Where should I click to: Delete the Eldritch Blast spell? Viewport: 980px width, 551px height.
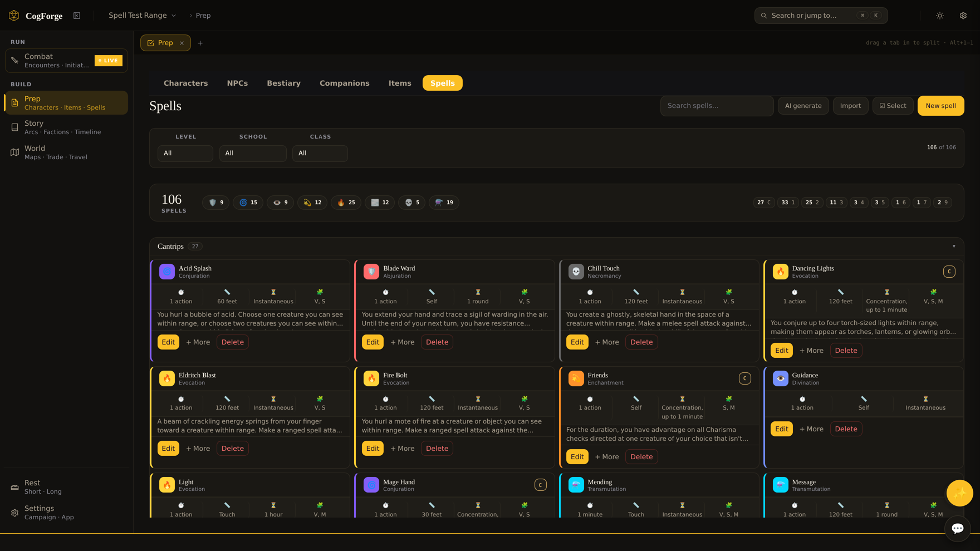click(233, 449)
